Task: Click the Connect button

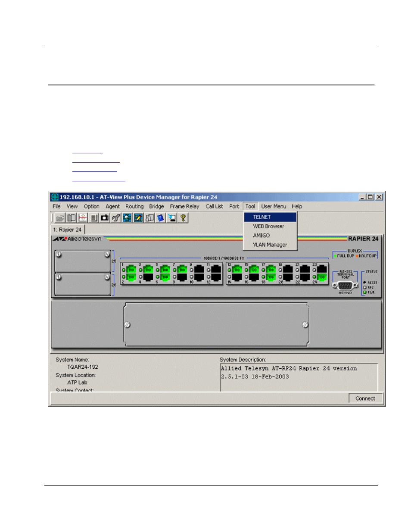Action: (x=365, y=398)
